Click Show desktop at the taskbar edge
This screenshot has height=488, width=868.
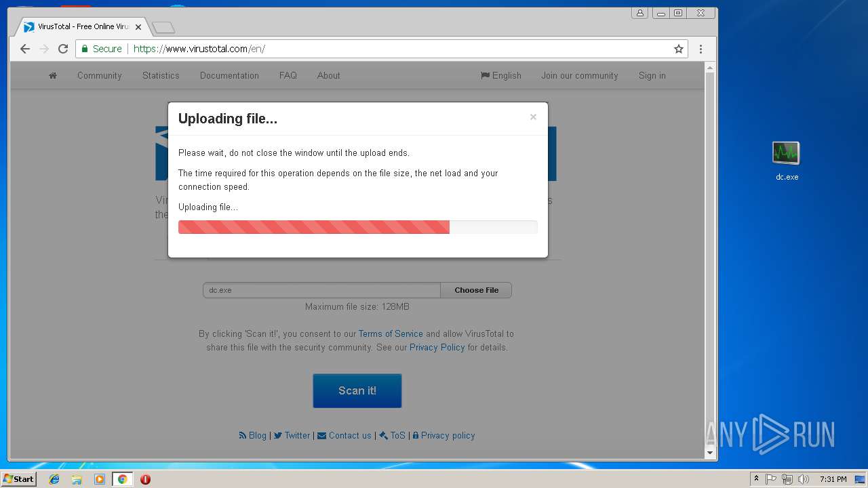click(x=861, y=479)
